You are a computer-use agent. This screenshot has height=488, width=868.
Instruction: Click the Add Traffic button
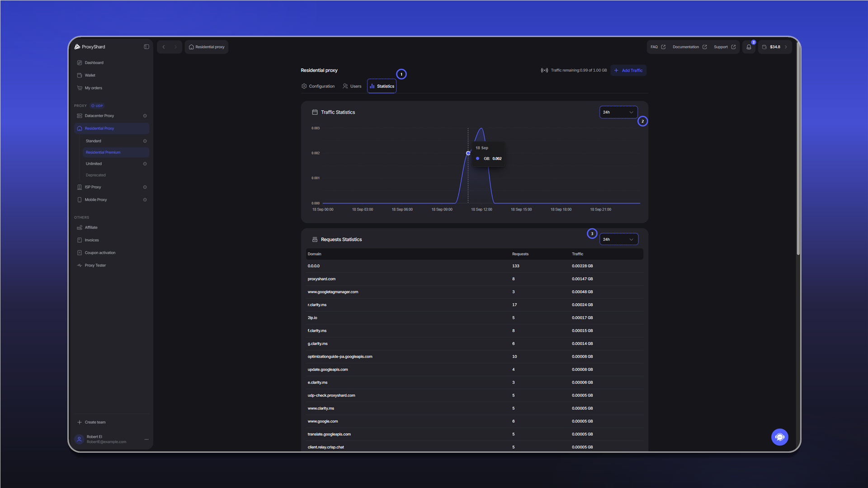[628, 70]
